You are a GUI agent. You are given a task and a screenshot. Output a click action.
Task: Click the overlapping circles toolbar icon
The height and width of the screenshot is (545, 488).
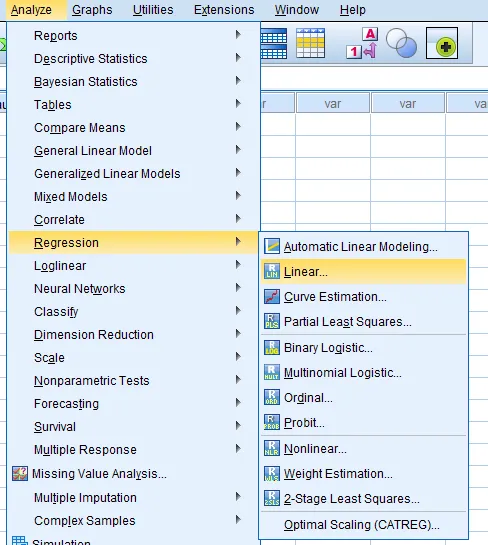401,43
